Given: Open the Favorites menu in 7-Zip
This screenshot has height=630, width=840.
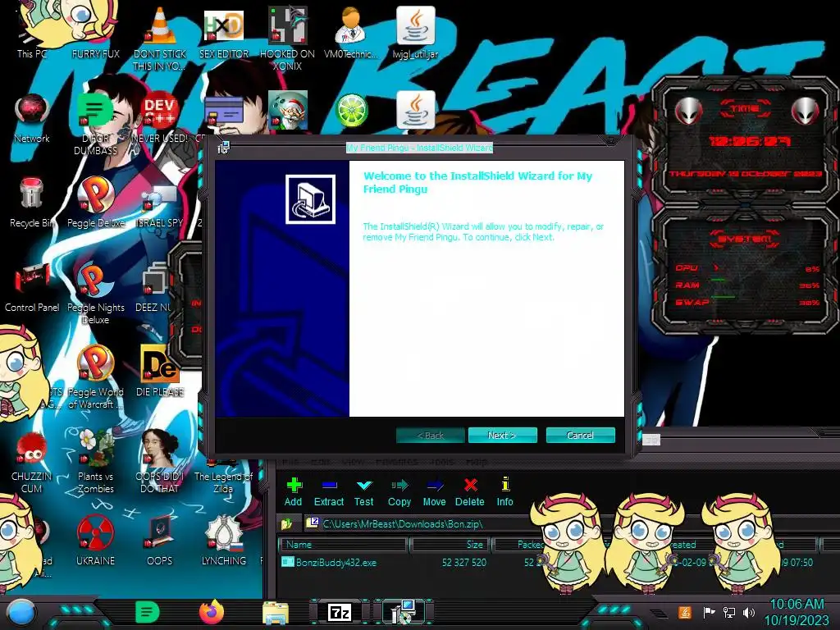Looking at the screenshot, I should tap(396, 461).
